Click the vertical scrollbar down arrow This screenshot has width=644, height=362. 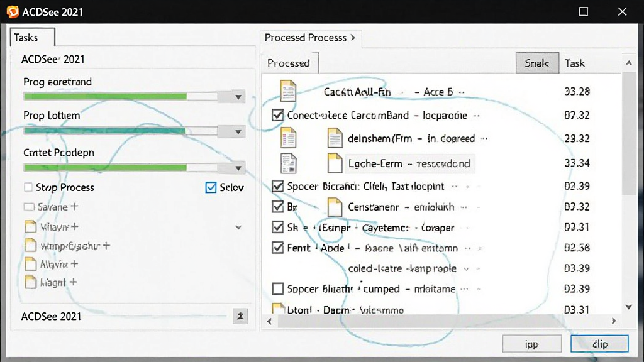tap(628, 307)
